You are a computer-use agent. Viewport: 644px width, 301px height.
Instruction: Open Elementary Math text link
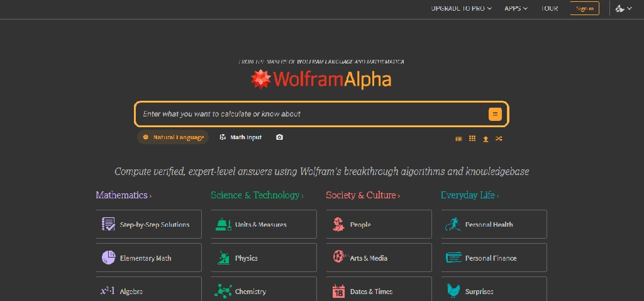(145, 258)
